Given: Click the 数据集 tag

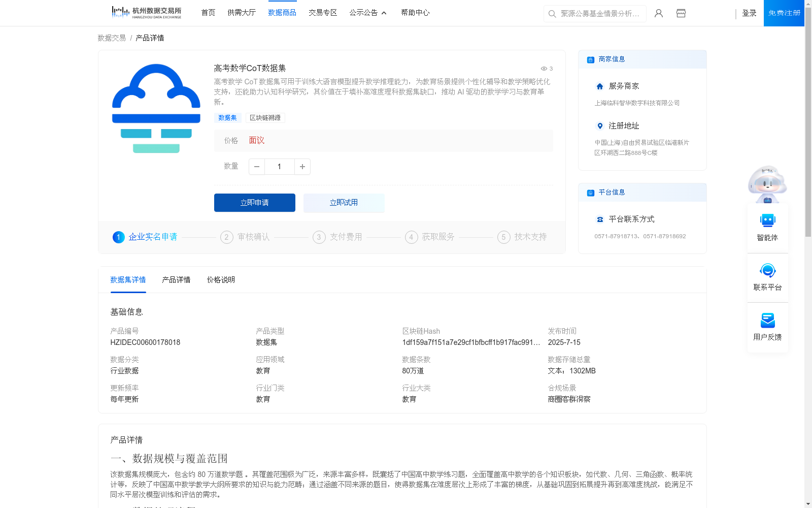Looking at the screenshot, I should coord(227,118).
